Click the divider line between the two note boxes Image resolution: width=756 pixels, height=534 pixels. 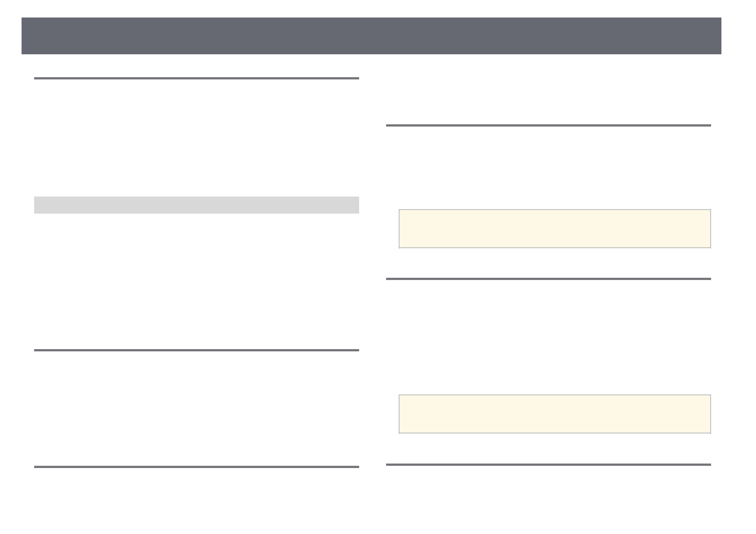(548, 279)
